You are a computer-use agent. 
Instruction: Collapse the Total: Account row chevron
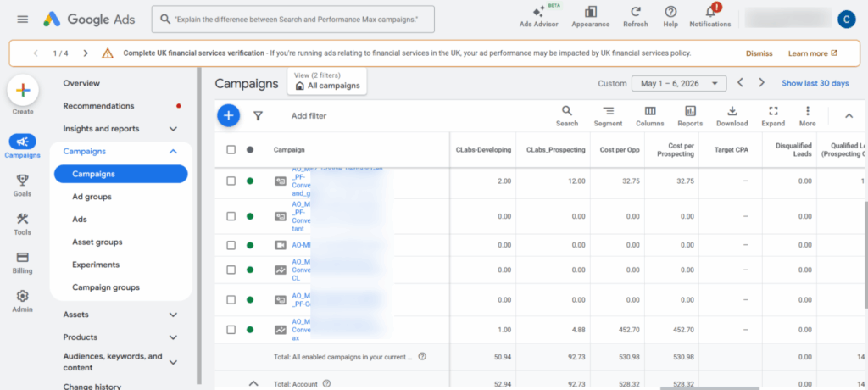(253, 383)
